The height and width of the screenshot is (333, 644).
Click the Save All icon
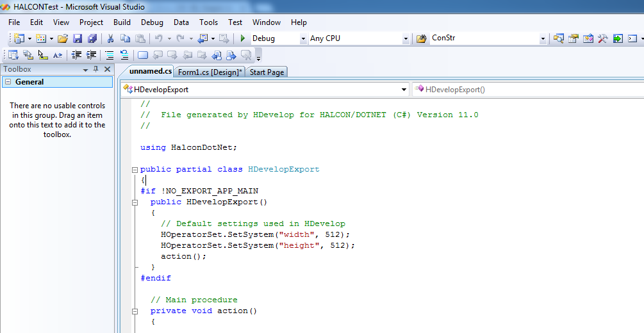click(x=92, y=38)
